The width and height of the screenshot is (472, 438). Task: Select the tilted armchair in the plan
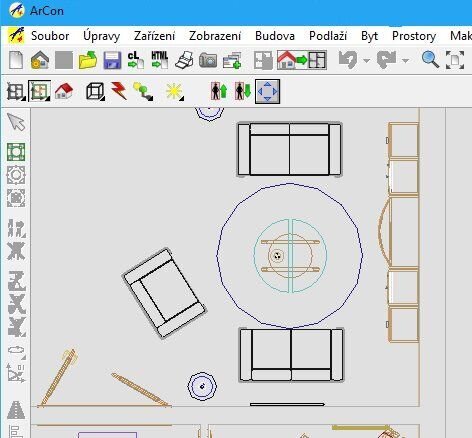164,293
